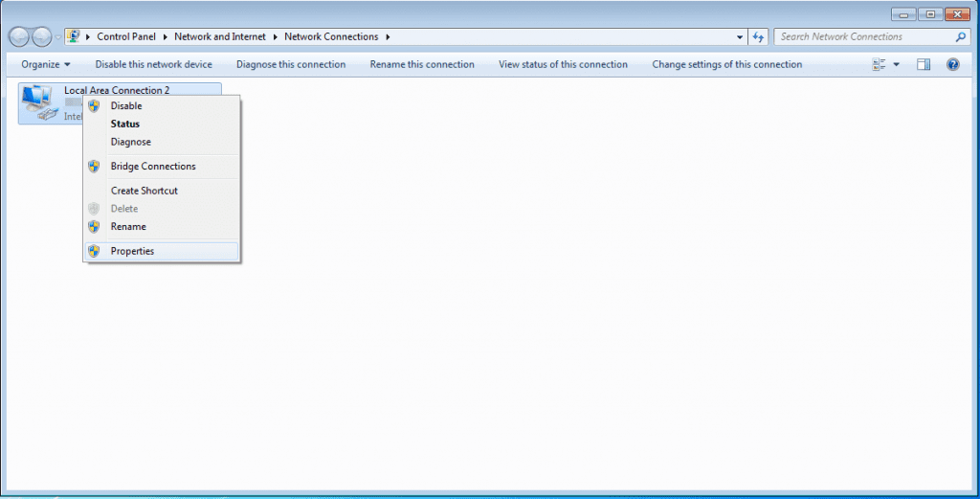
Task: Click Change settings of this connection
Action: [x=727, y=64]
